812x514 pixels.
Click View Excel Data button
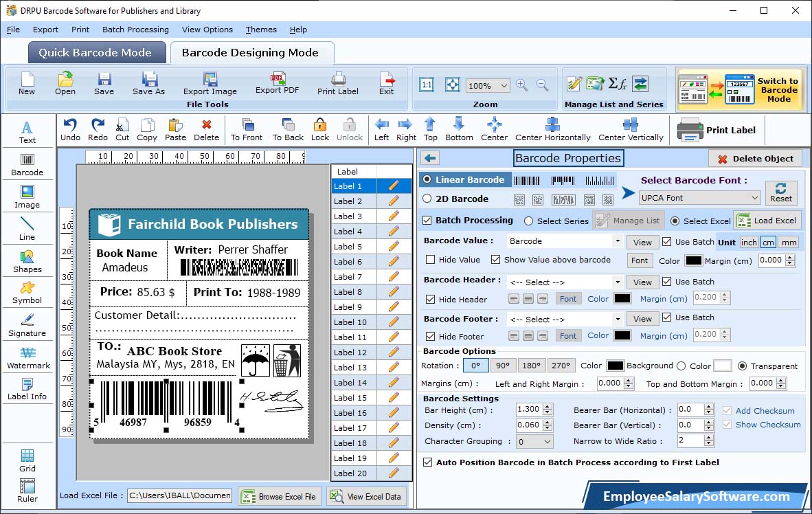tap(366, 496)
